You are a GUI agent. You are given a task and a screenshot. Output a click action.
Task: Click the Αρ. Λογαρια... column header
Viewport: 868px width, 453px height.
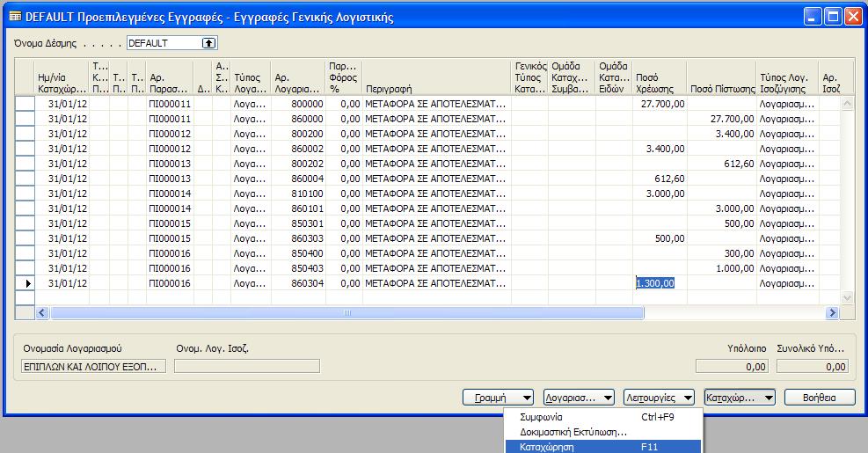(x=298, y=77)
